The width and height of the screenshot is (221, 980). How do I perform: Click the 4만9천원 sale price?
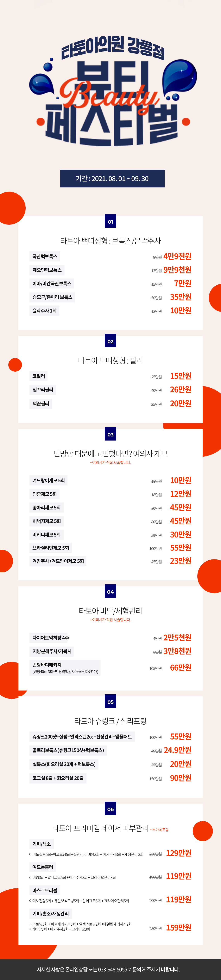click(178, 256)
